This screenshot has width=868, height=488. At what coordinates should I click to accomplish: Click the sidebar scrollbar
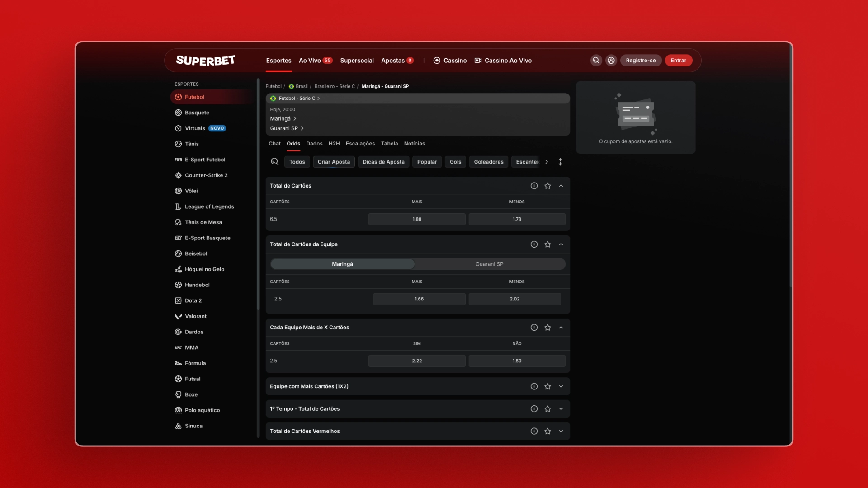(x=258, y=194)
